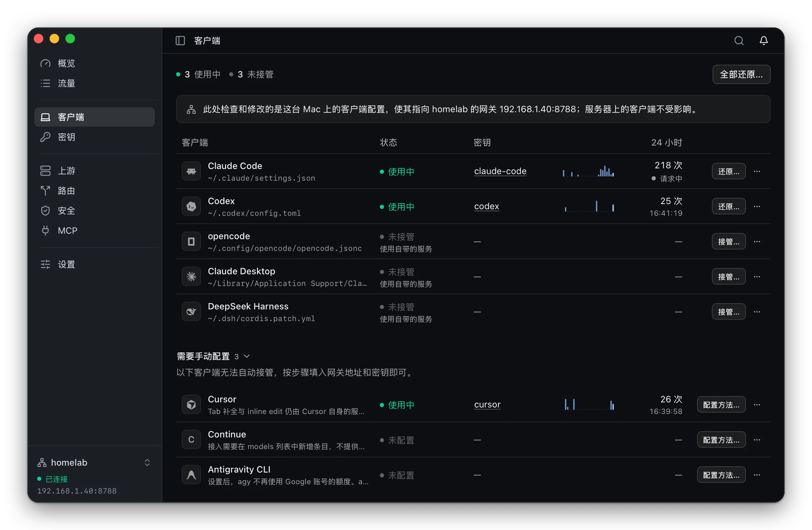Open MCP in the sidebar
The image size is (812, 530).
tap(95, 231)
